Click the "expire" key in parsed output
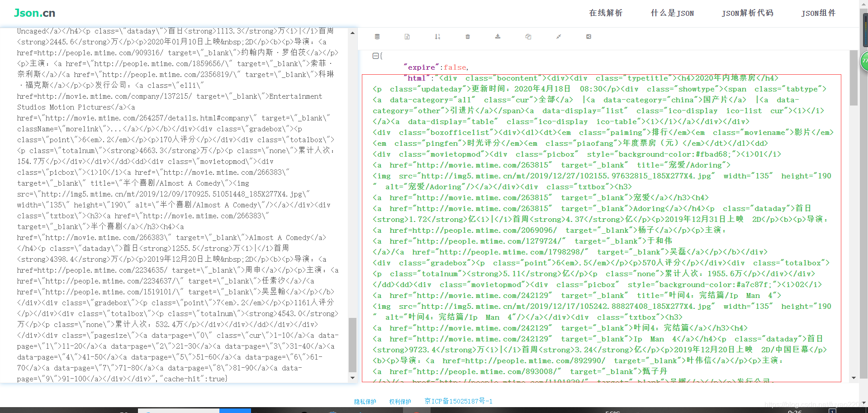This screenshot has height=413, width=868. coord(422,67)
